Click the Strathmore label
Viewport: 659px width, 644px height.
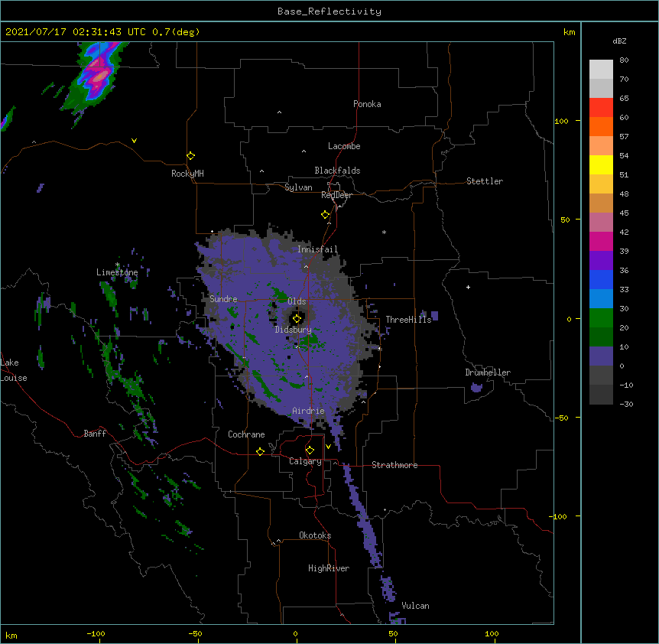pos(394,465)
